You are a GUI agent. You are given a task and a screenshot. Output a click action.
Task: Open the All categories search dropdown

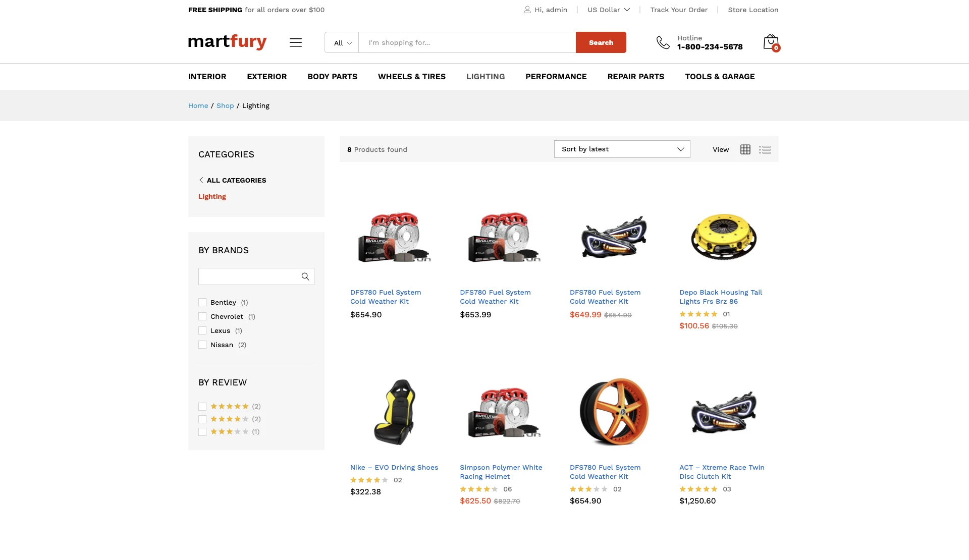pos(342,42)
